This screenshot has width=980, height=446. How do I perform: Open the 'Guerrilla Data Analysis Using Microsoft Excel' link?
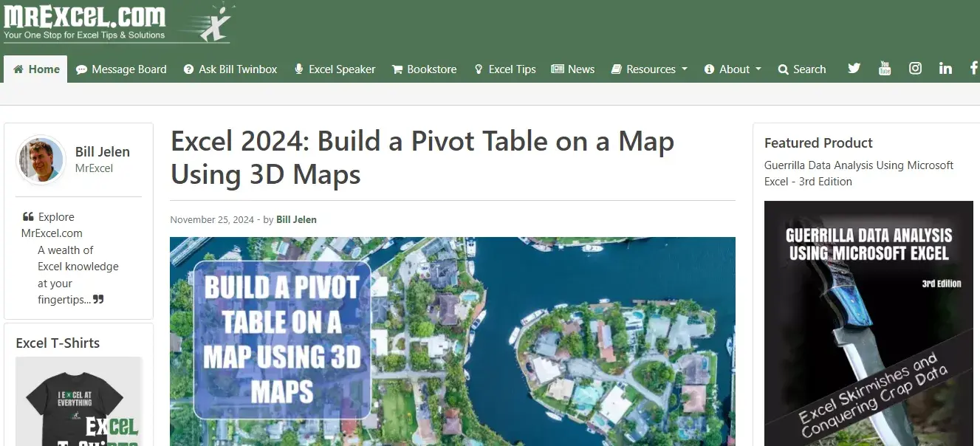coord(859,174)
